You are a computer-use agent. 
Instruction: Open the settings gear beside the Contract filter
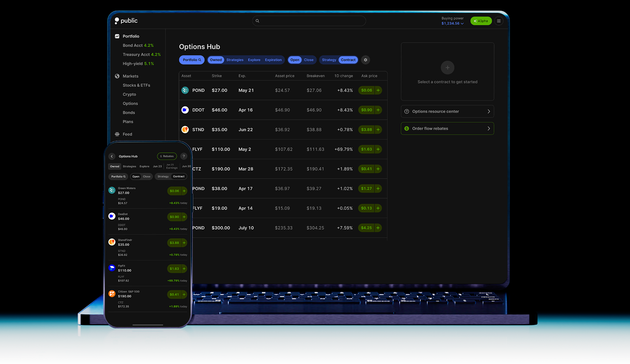tap(365, 60)
